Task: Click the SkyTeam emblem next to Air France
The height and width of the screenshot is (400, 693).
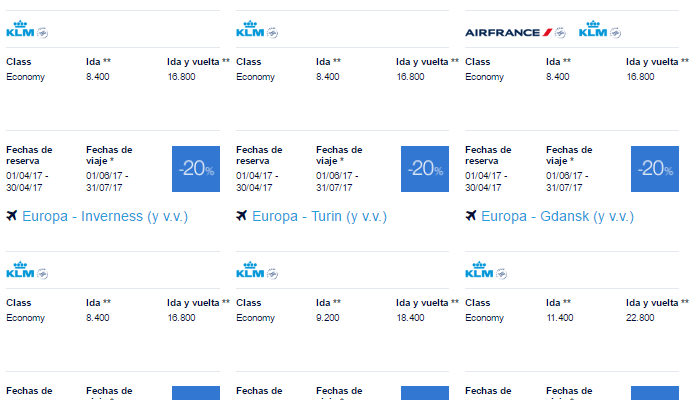Action: pyautogui.click(x=560, y=33)
